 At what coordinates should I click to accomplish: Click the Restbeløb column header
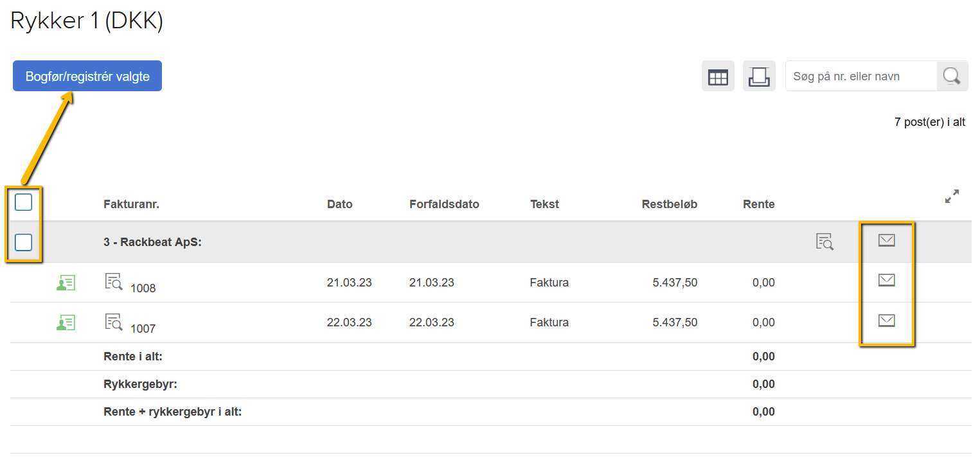click(x=669, y=204)
